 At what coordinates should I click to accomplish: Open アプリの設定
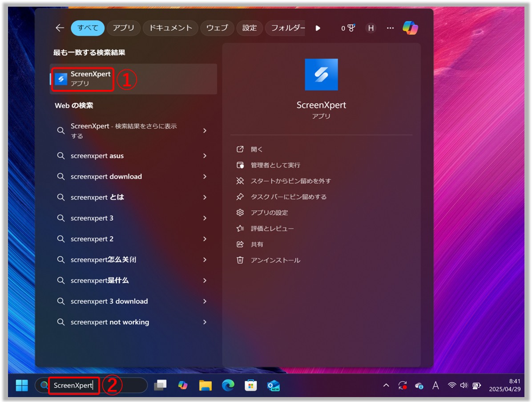pyautogui.click(x=269, y=213)
